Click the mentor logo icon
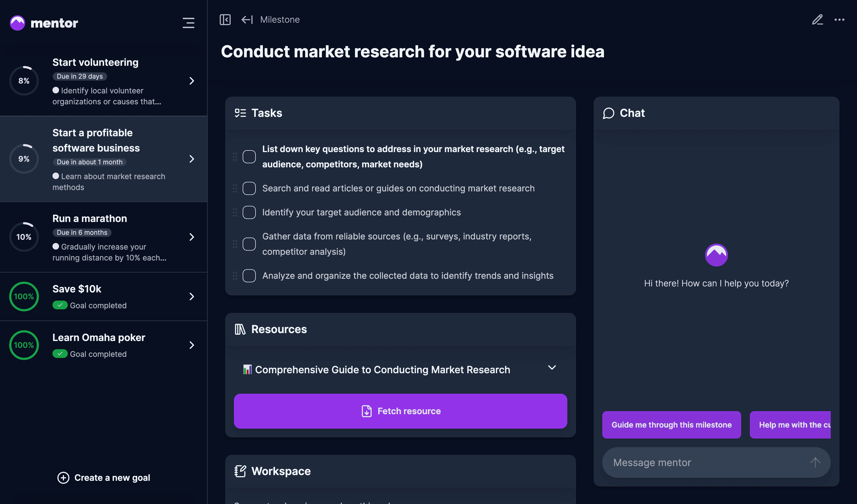The height and width of the screenshot is (504, 857). tap(17, 23)
